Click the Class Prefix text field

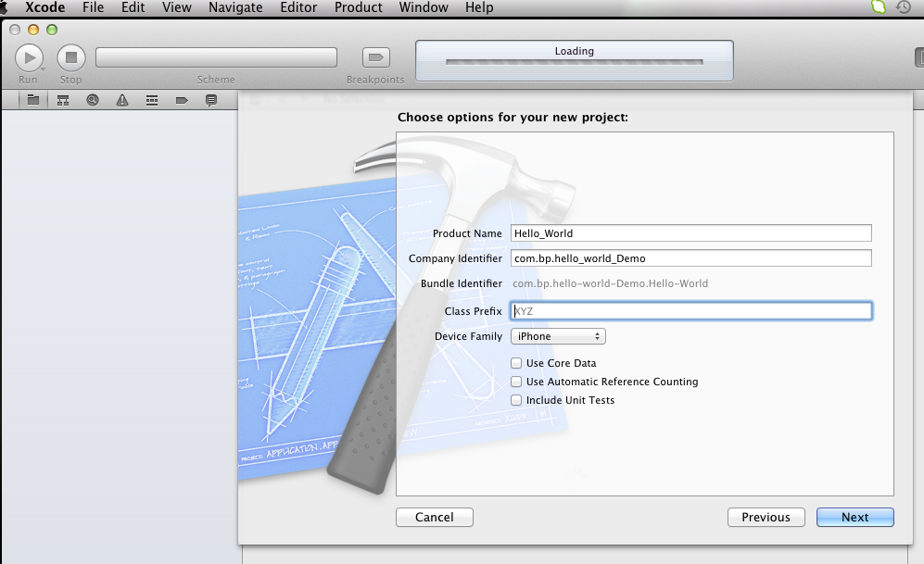[x=691, y=311]
